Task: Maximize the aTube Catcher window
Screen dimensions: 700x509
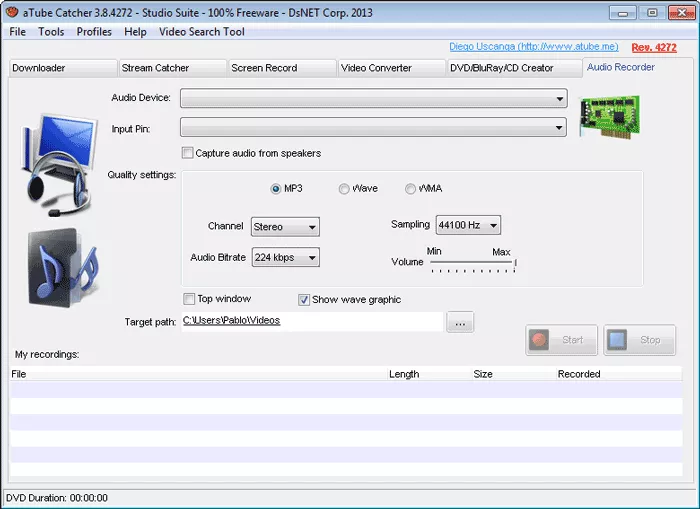Action: click(652, 13)
